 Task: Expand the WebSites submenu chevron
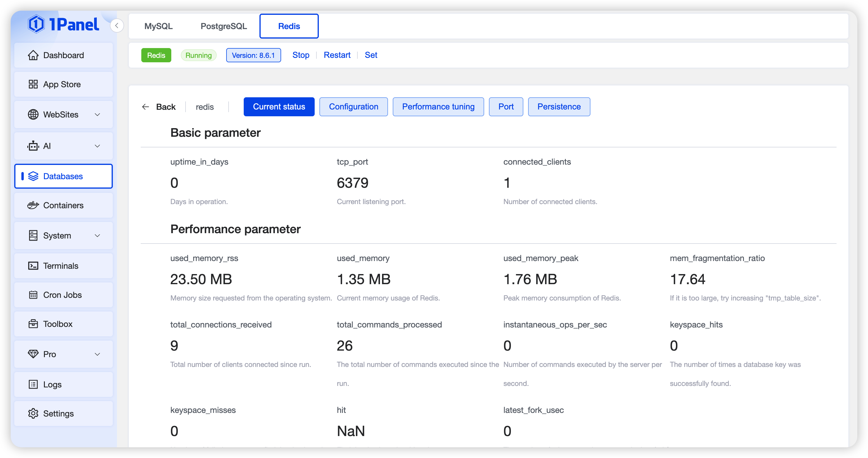point(97,114)
